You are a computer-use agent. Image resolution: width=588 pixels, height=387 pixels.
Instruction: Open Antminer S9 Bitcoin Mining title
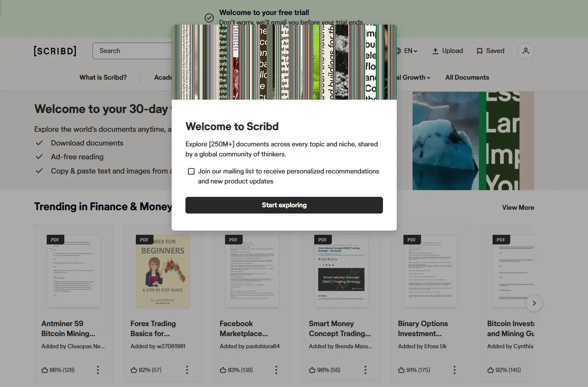pos(68,329)
